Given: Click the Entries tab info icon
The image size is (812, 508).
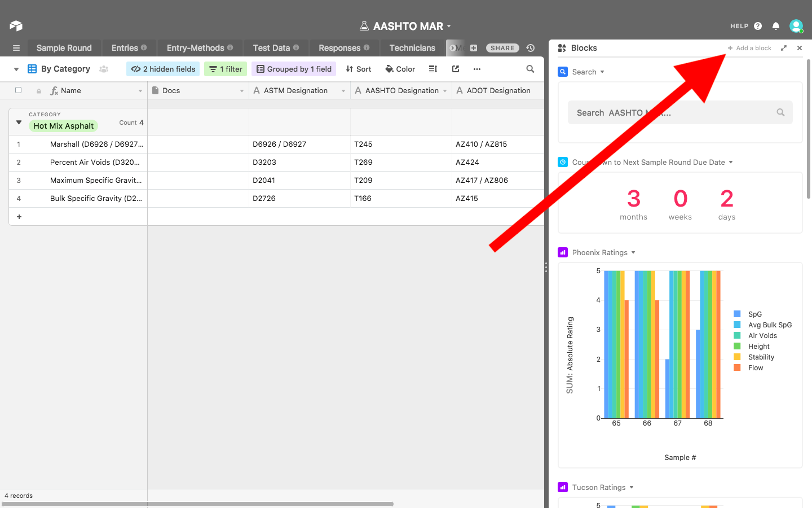Looking at the screenshot, I should [144, 48].
